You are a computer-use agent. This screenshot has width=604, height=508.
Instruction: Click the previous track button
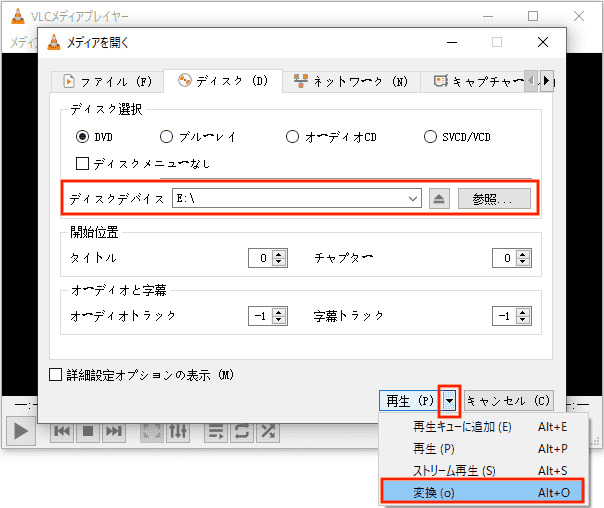pyautogui.click(x=62, y=431)
